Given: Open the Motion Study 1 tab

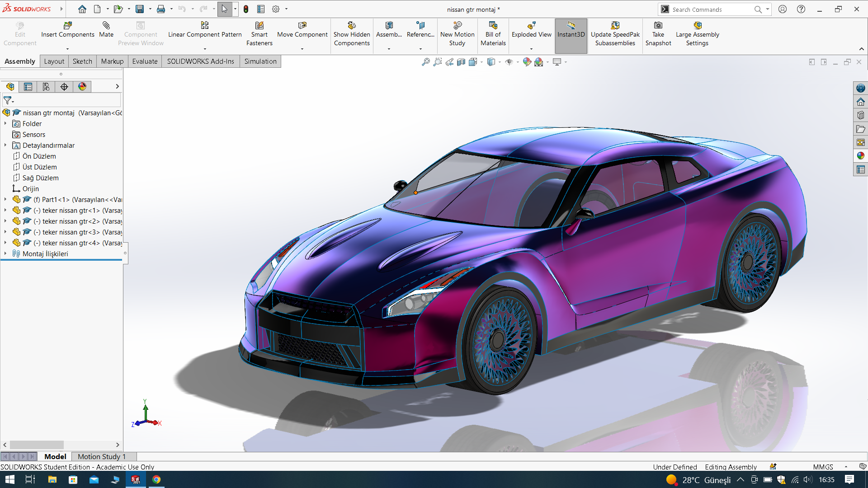Looking at the screenshot, I should point(101,456).
